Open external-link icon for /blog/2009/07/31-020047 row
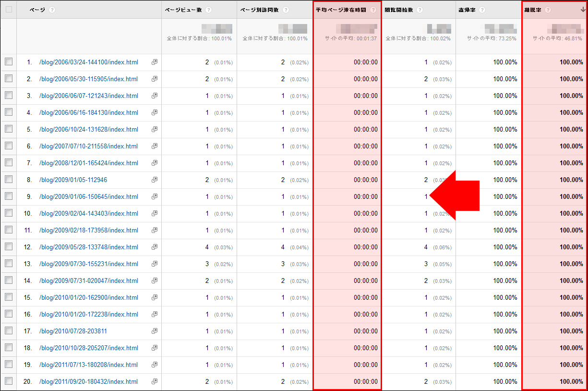Screen dimensions: 588x391 coord(155,281)
